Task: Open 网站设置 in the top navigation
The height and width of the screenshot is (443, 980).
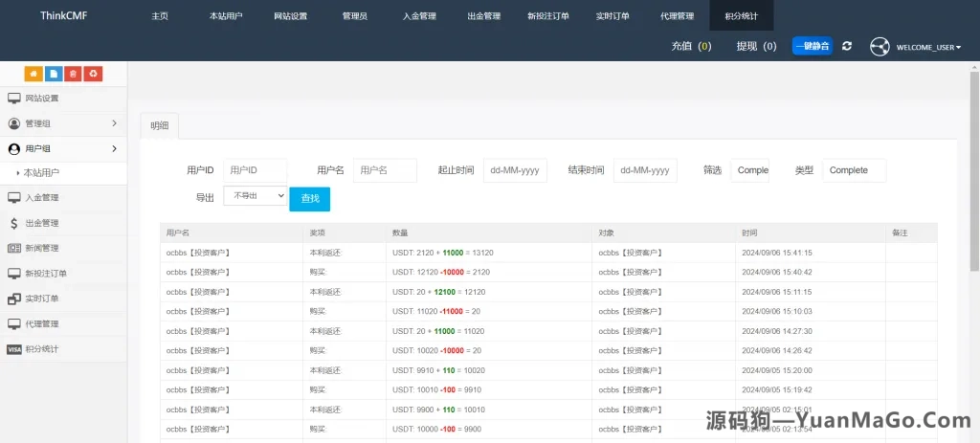Action: tap(291, 16)
